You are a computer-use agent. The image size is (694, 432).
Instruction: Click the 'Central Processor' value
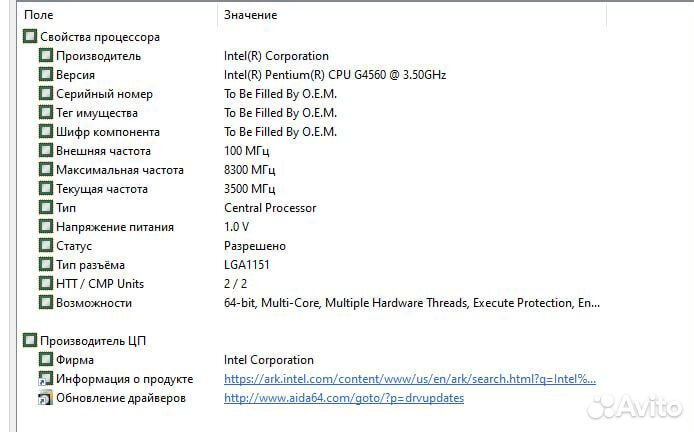pyautogui.click(x=270, y=208)
